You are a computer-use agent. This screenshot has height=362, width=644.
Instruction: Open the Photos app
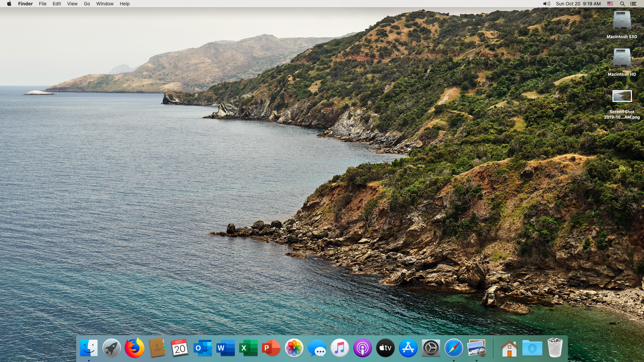(x=294, y=348)
